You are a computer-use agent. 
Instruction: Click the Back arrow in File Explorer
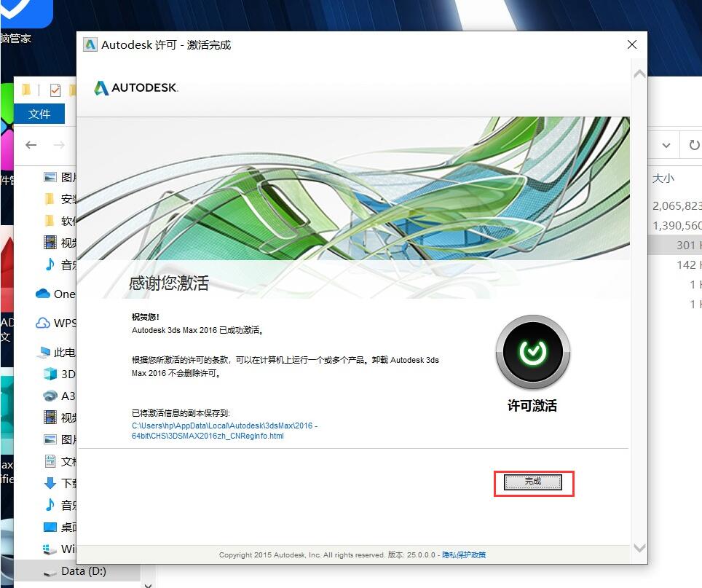31,145
